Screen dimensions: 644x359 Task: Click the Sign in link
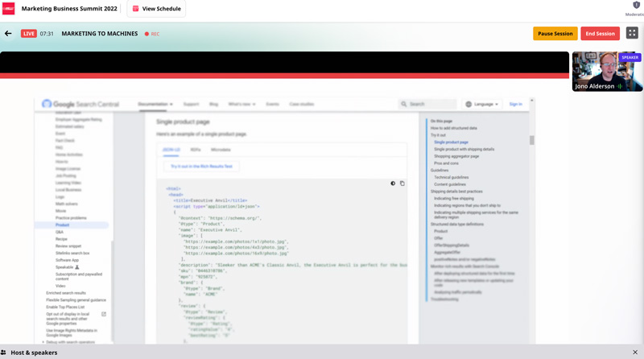(515, 105)
